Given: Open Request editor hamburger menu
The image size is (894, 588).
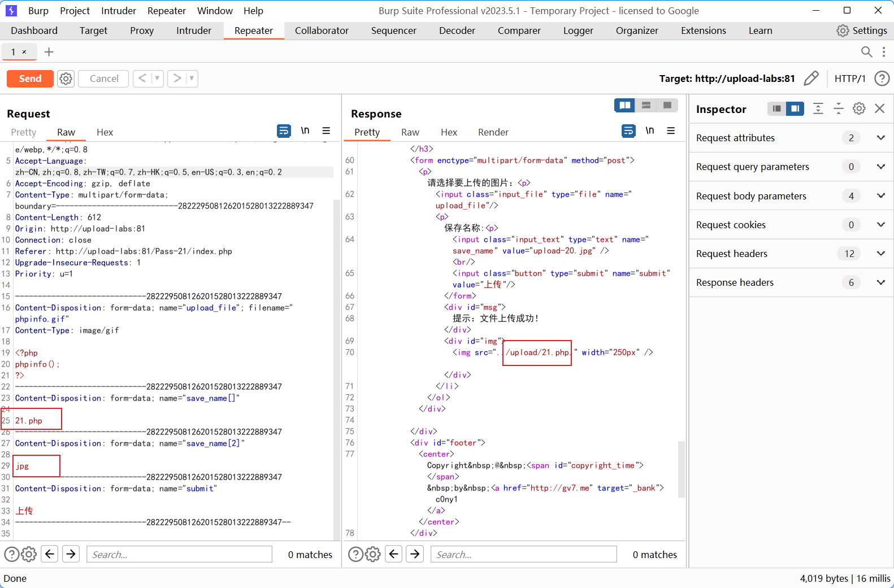Looking at the screenshot, I should pyautogui.click(x=326, y=130).
